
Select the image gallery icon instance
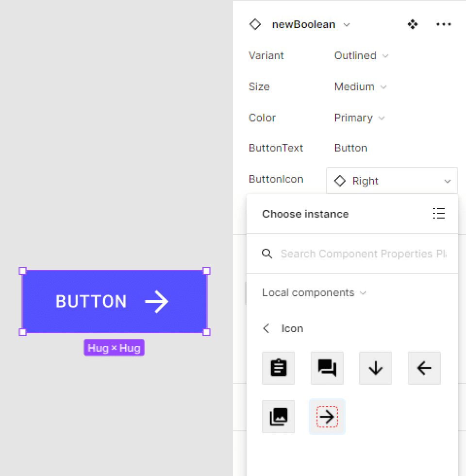click(279, 417)
